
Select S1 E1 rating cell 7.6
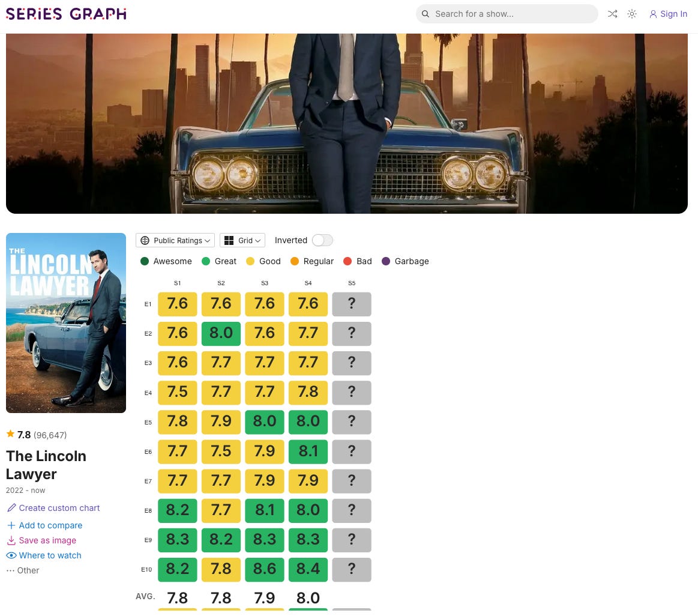coord(177,304)
